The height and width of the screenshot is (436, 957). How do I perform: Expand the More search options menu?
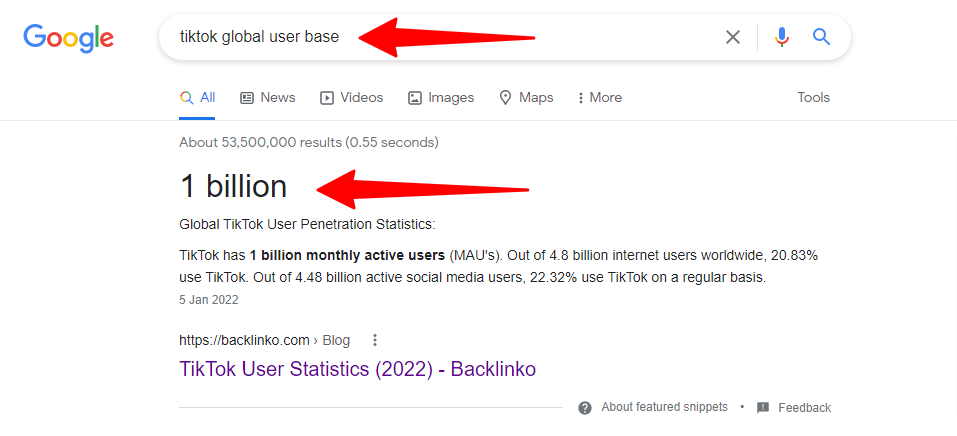pos(599,98)
